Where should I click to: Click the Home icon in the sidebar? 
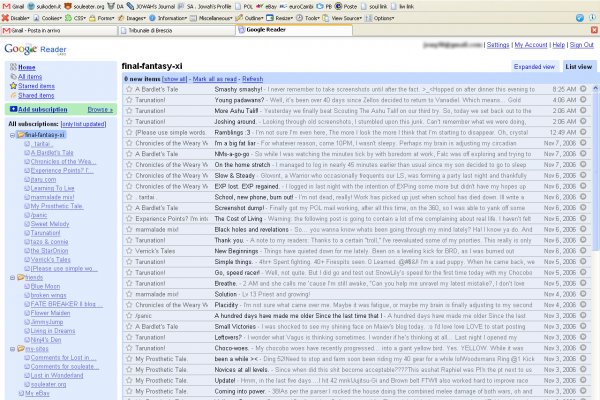pyautogui.click(x=13, y=67)
